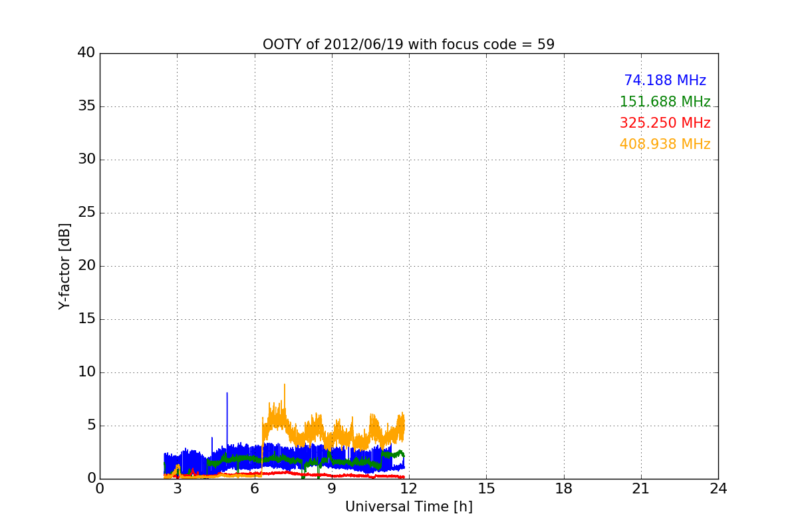This screenshot has width=798, height=532.
Task: Select the 74.188 MHz legend label
Action: (x=665, y=80)
